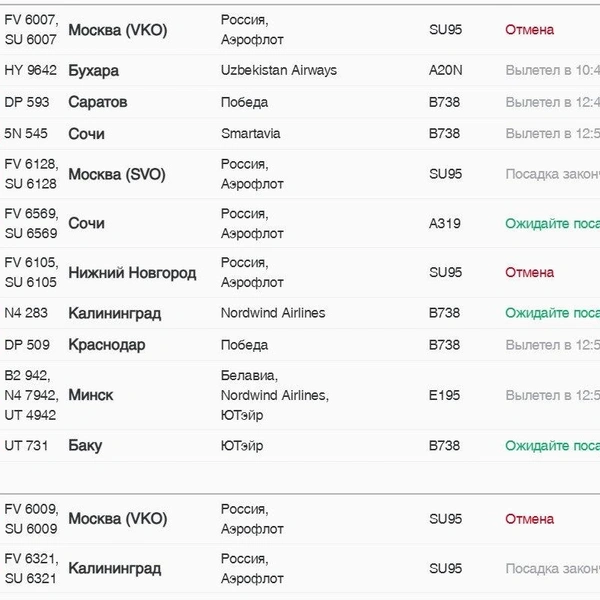Screen dimensions: 600x600
Task: Open the Бухара flight row
Action: [x=300, y=70]
